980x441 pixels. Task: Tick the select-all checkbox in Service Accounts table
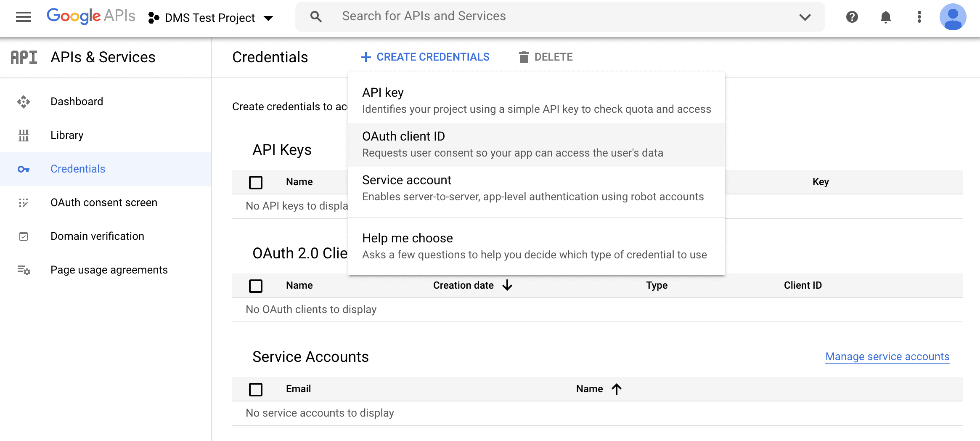(256, 389)
